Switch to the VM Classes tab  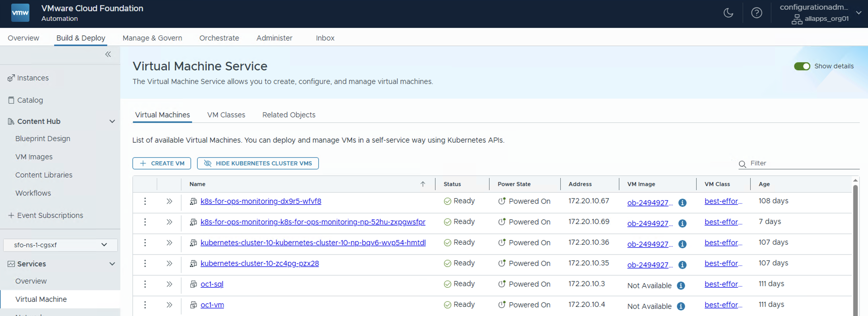226,115
